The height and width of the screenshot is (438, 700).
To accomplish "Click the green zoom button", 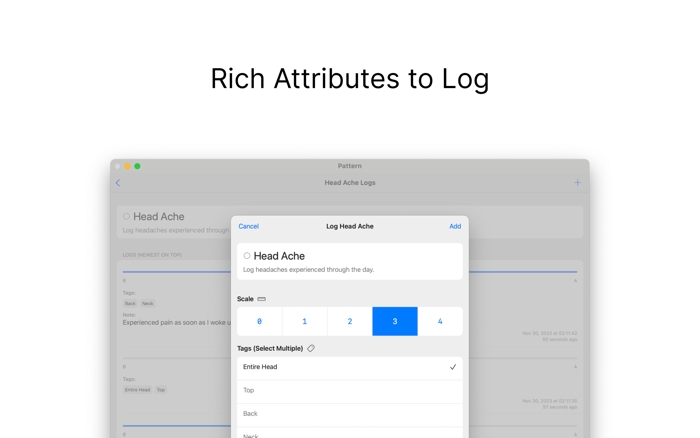I will pos(138,166).
